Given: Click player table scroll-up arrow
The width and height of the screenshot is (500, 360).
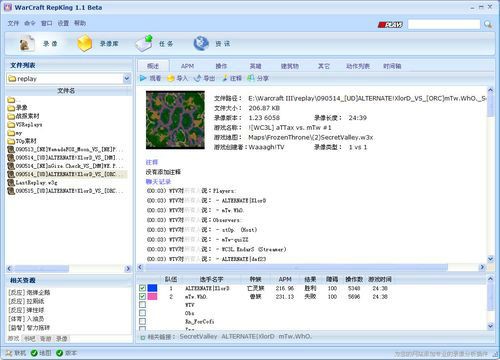Looking at the screenshot, I should tap(490, 279).
